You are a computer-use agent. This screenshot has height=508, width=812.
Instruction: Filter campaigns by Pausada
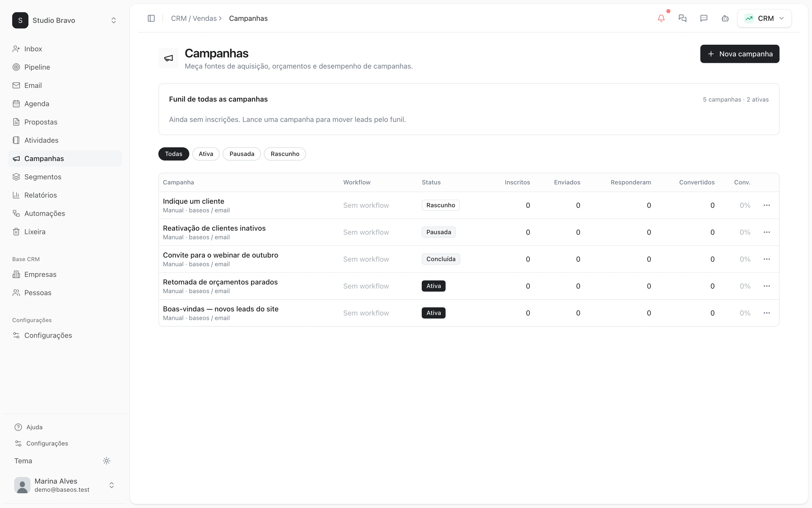[x=242, y=154]
